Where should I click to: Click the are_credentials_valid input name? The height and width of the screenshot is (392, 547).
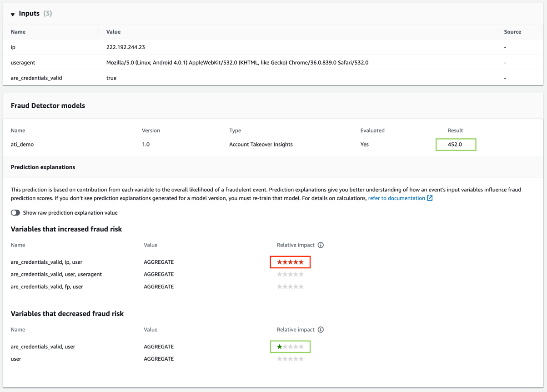pyautogui.click(x=36, y=78)
